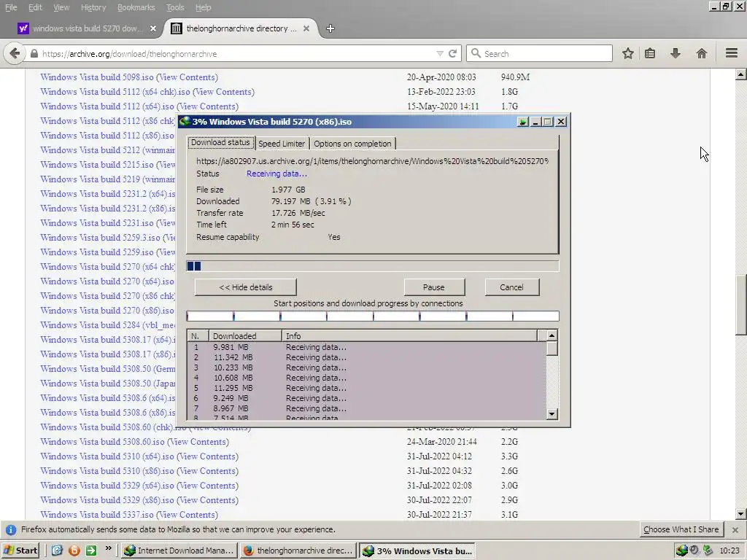
Task: Open Windows Vista build 5098.iso link
Action: click(97, 77)
